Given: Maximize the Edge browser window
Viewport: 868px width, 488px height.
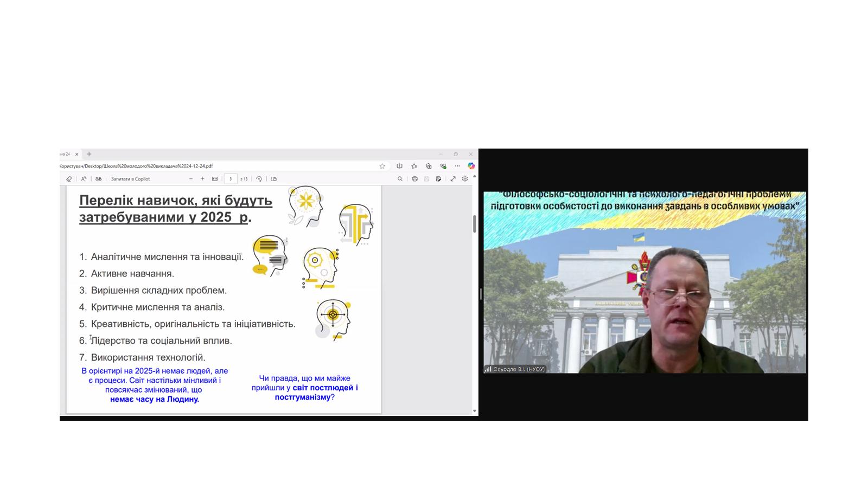Looking at the screenshot, I should (456, 154).
